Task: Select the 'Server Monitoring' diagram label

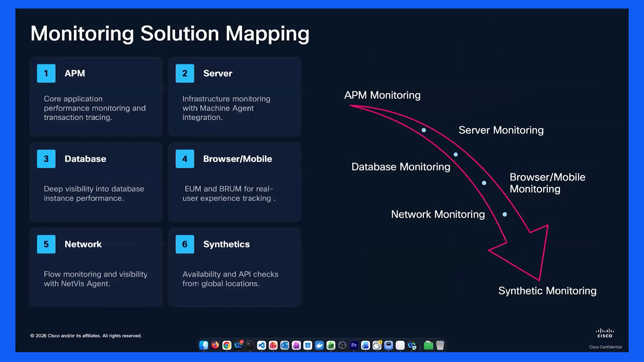Action: pos(501,130)
